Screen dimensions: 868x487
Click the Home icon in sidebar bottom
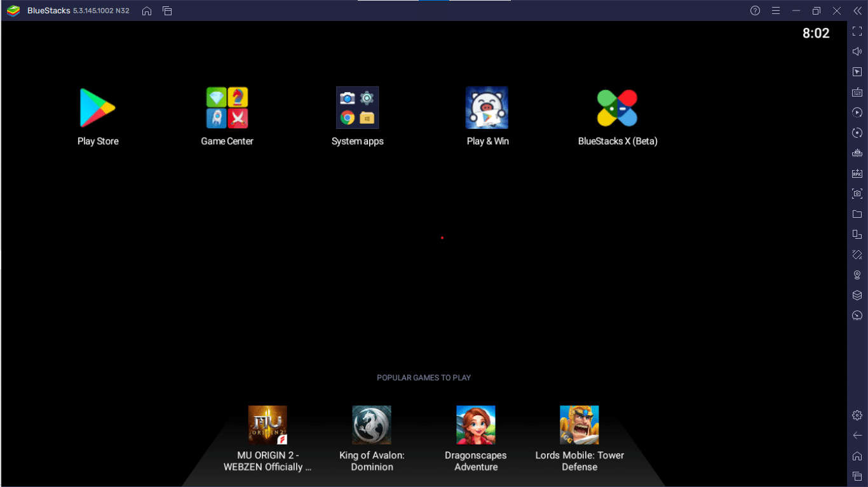click(x=857, y=456)
